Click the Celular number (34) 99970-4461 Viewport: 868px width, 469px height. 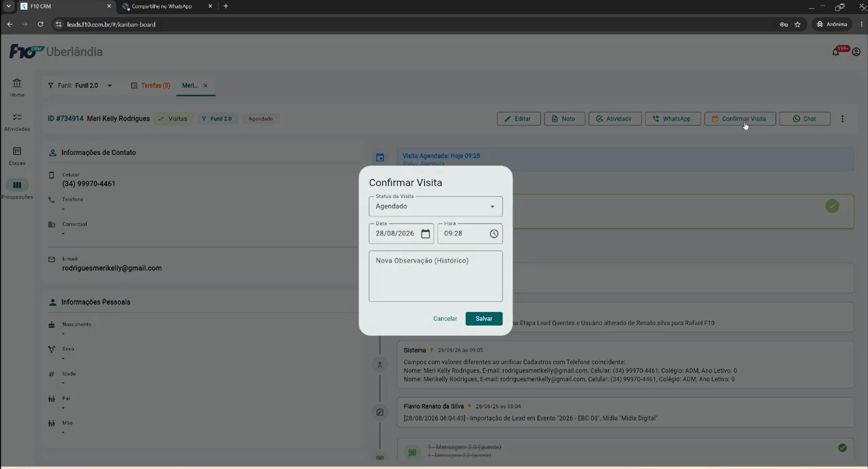pos(89,184)
